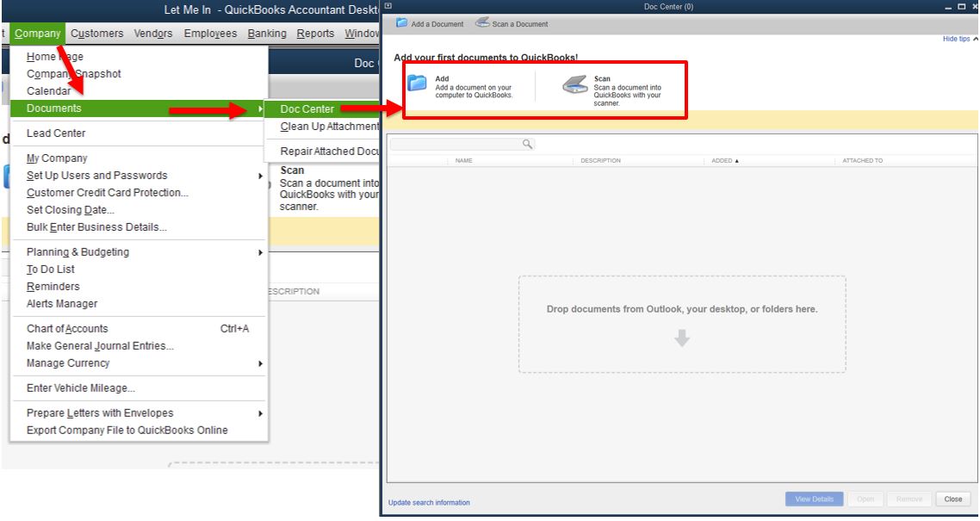Select Planning & Budgeting menu item
This screenshot has width=980, height=521.
click(78, 251)
